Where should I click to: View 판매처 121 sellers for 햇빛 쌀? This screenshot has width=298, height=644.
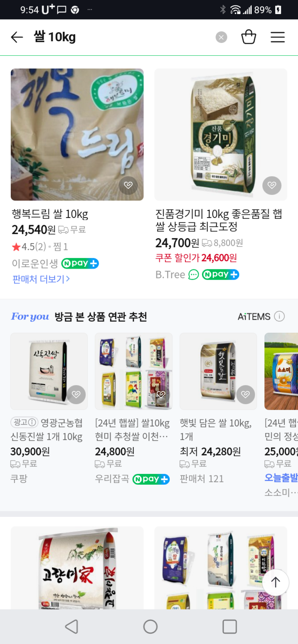click(202, 479)
